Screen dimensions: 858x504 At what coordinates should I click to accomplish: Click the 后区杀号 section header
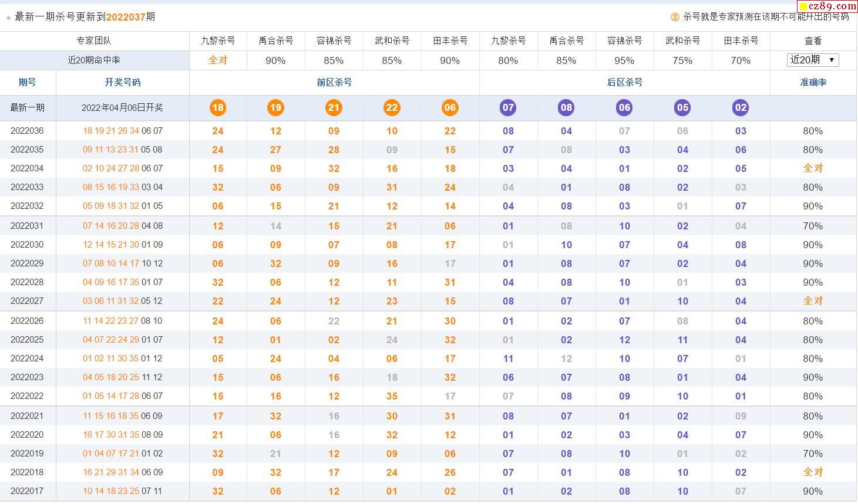[624, 82]
